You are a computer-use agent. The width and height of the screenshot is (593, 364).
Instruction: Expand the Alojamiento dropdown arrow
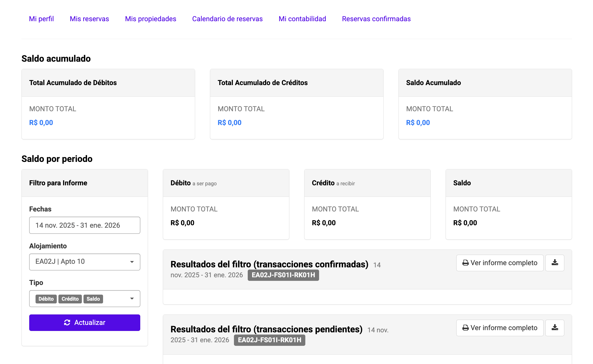tap(132, 262)
